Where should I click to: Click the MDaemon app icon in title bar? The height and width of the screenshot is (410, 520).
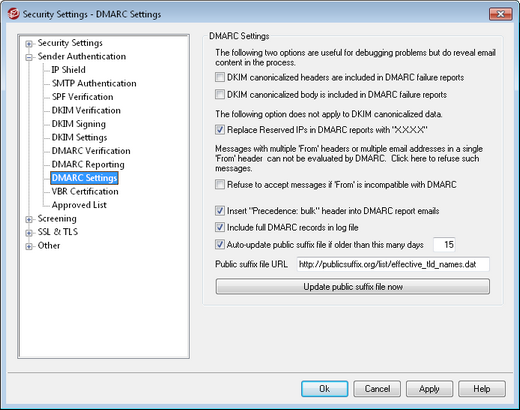(x=14, y=14)
